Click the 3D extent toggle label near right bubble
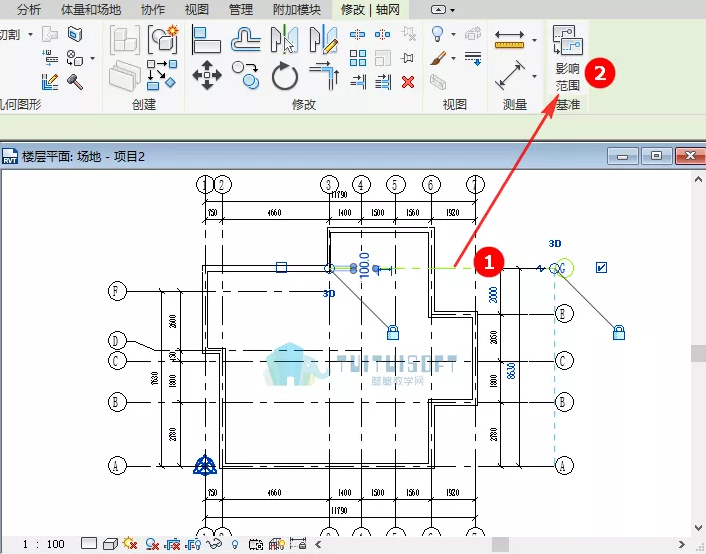The height and width of the screenshot is (554, 706). pyautogui.click(x=555, y=243)
